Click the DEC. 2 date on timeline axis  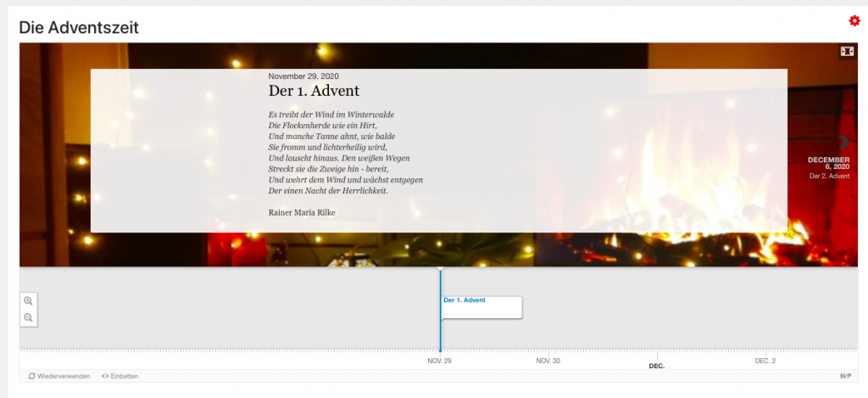click(765, 361)
